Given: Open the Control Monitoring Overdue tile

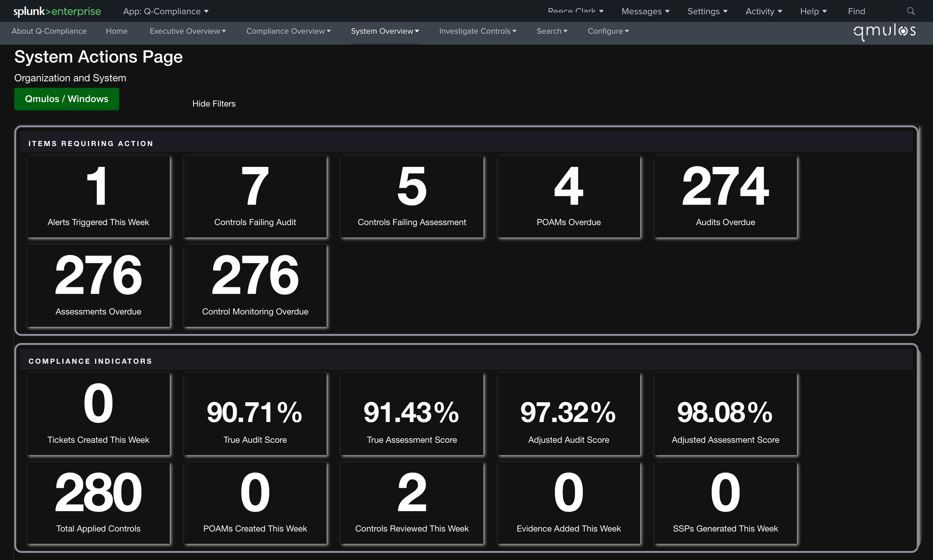Looking at the screenshot, I should click(x=255, y=286).
